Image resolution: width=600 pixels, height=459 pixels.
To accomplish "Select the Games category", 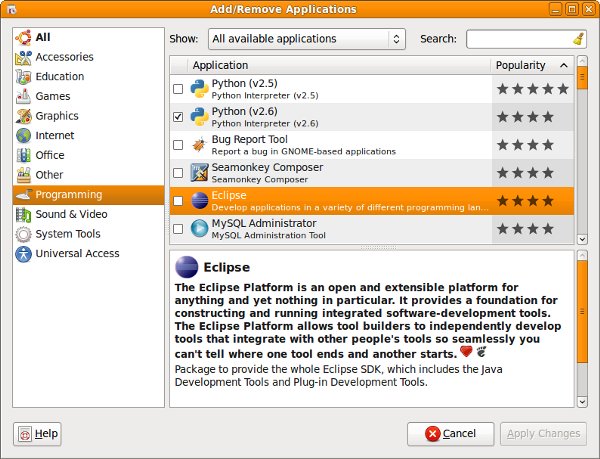I will point(88,96).
